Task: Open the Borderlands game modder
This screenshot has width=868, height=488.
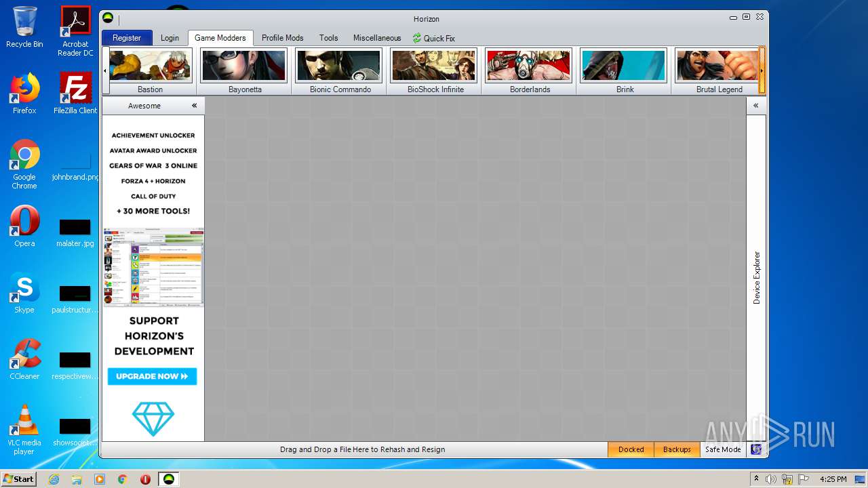Action: (529, 70)
